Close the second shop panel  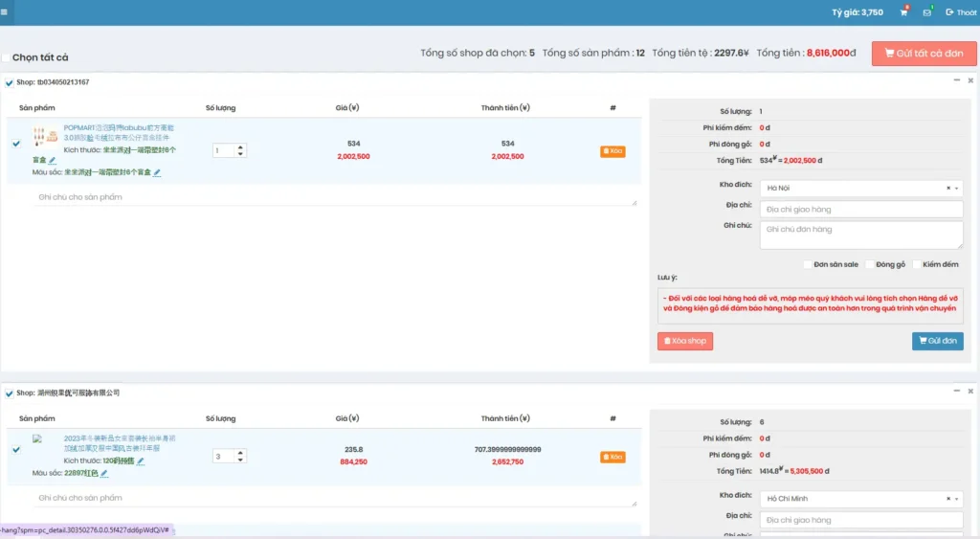click(970, 391)
